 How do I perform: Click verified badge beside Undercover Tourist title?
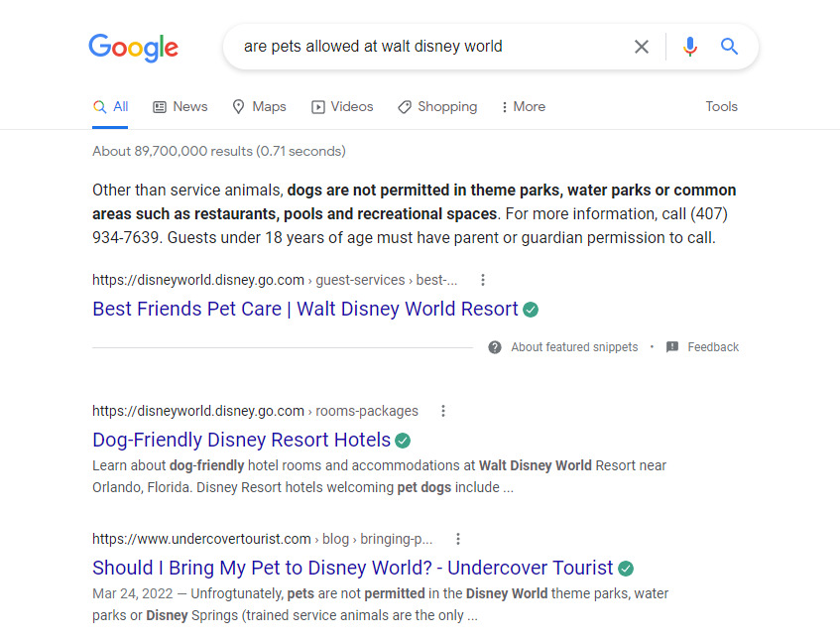coord(626,569)
